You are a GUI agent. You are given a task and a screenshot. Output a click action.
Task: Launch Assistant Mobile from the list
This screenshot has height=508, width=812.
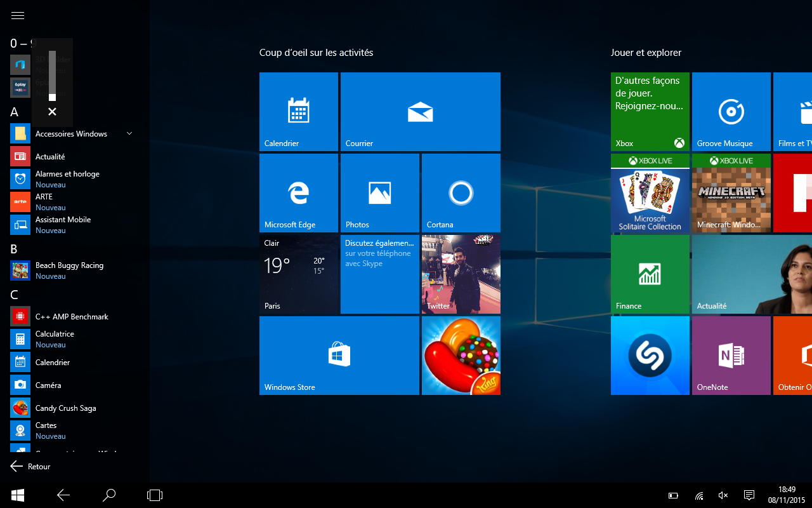click(x=72, y=225)
